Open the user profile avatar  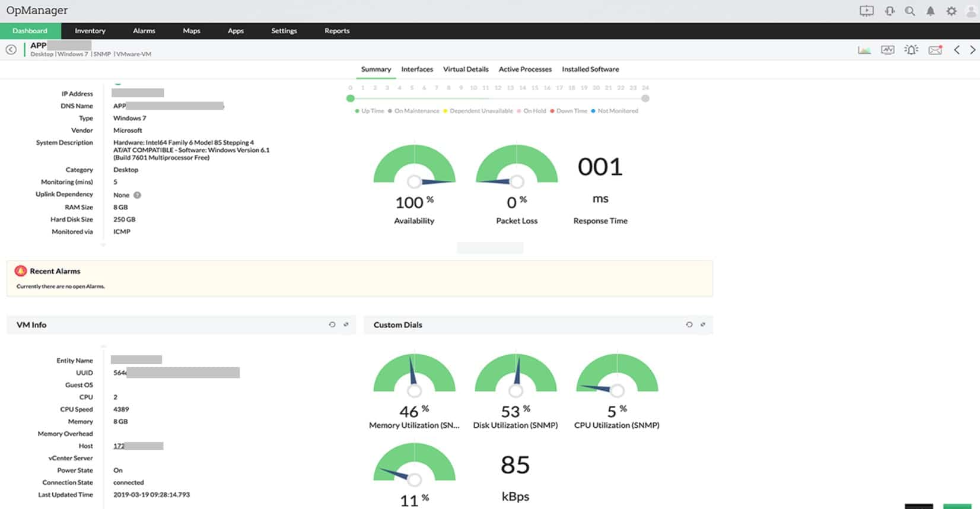coord(972,11)
